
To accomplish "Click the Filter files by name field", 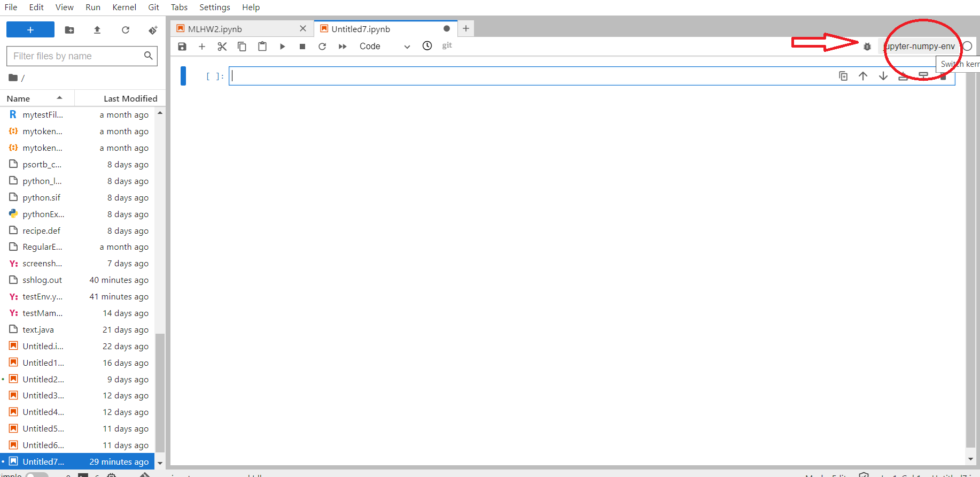I will pyautogui.click(x=82, y=56).
